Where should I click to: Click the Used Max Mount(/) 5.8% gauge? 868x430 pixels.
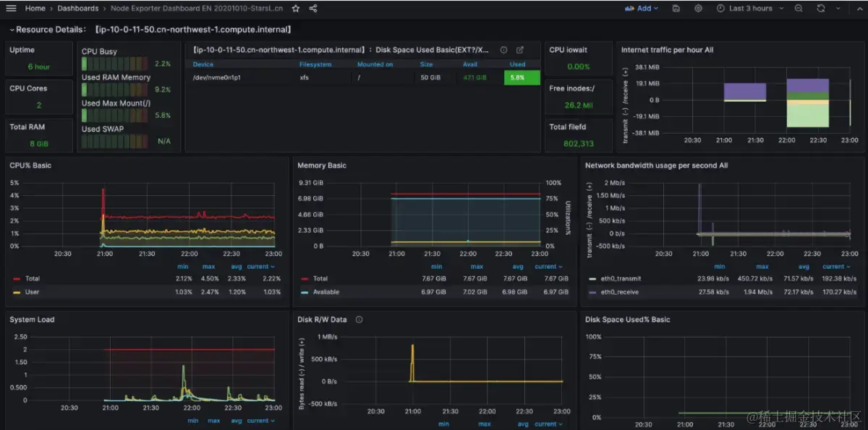click(x=116, y=116)
